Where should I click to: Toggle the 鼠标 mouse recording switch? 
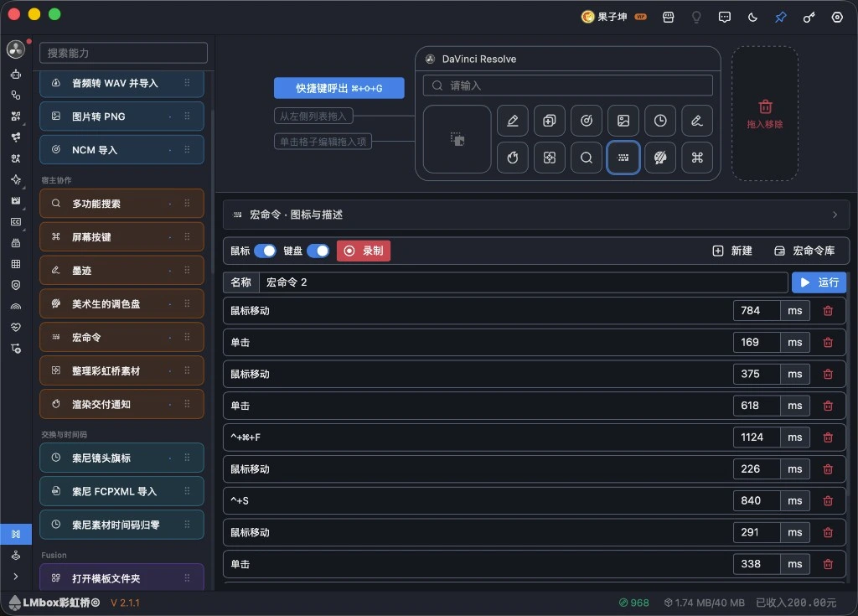pos(266,251)
